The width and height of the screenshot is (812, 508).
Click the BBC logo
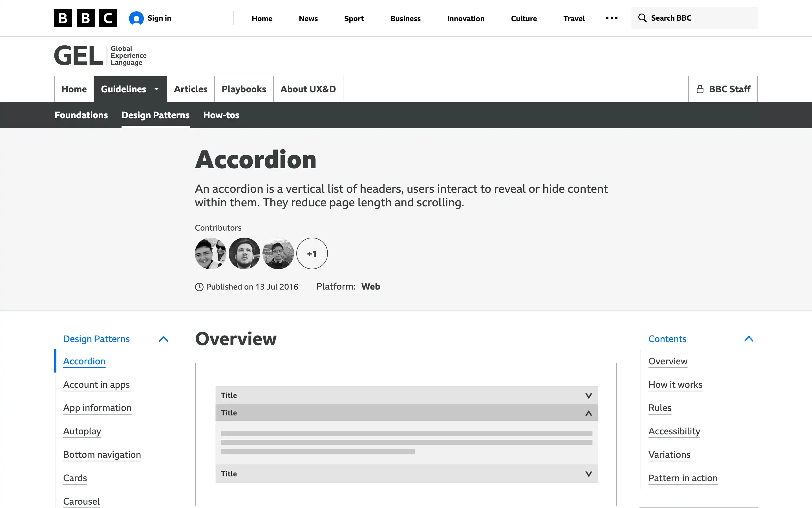pyautogui.click(x=85, y=18)
